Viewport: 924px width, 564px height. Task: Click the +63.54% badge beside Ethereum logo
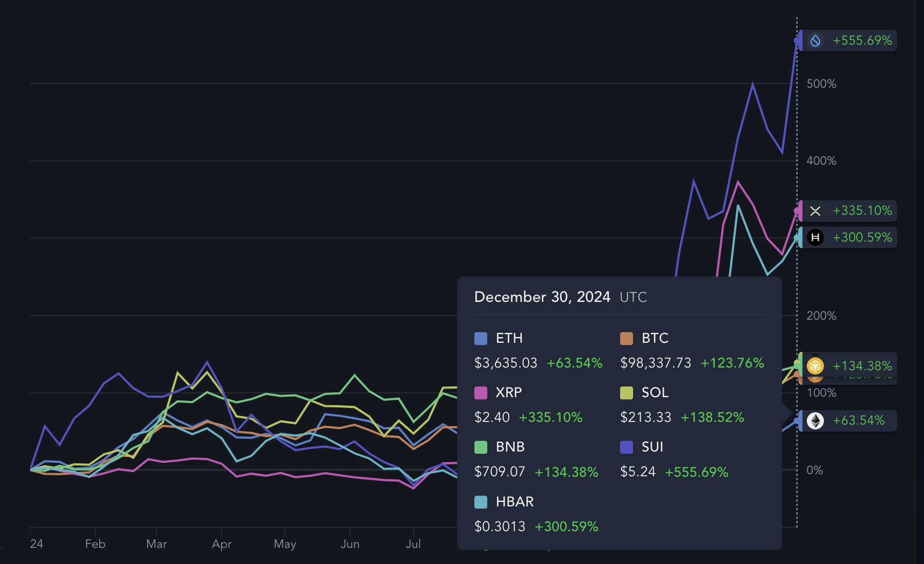[858, 420]
